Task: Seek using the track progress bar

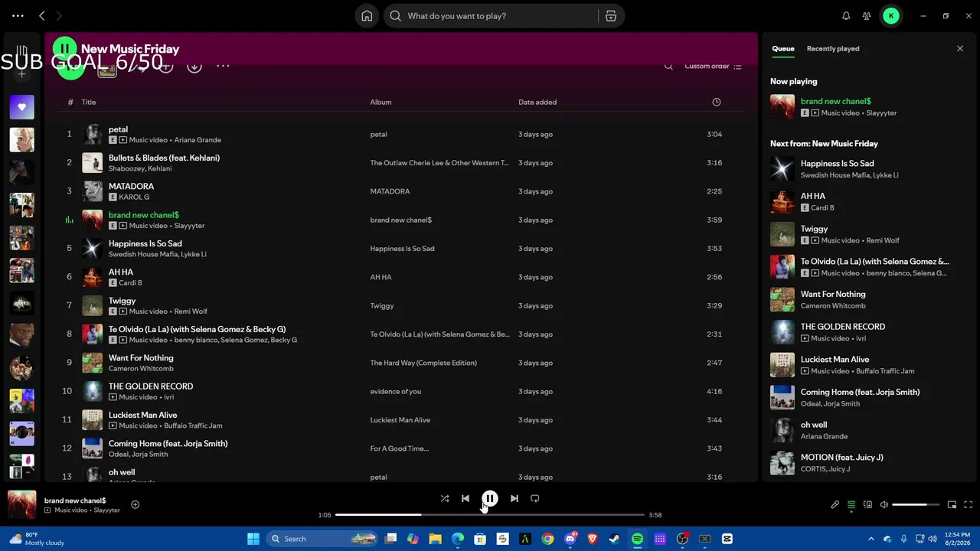Action: click(x=490, y=515)
